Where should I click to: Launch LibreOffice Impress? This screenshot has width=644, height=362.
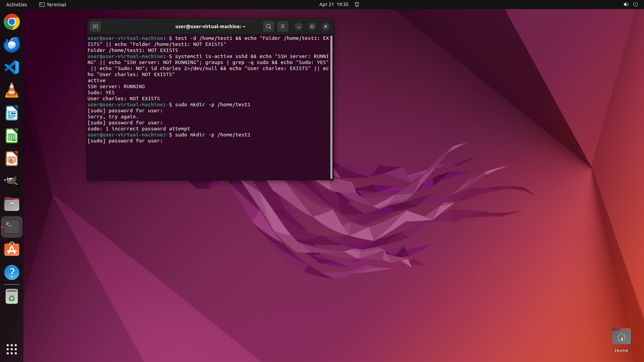click(12, 159)
